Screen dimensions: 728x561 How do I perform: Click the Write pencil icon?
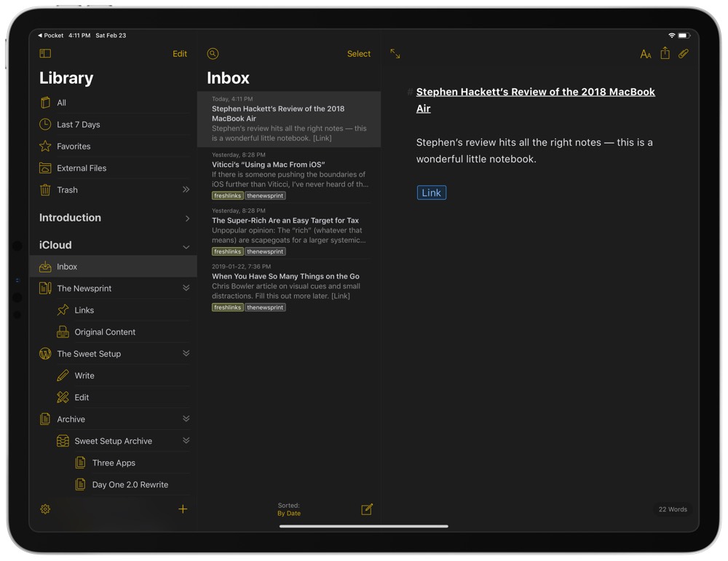tap(63, 375)
